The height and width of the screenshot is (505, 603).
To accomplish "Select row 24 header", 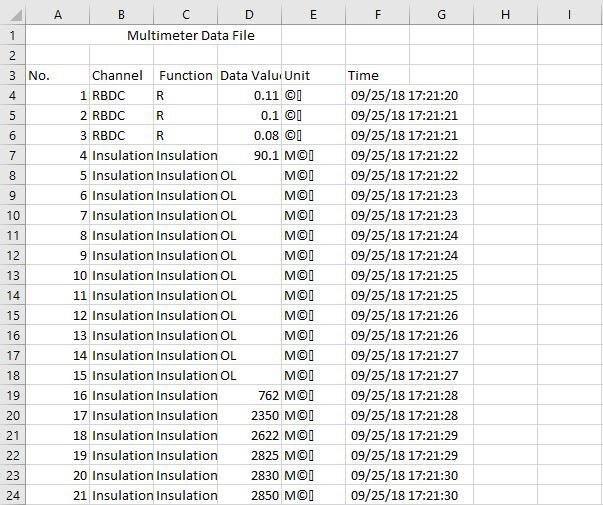I will pos(13,495).
